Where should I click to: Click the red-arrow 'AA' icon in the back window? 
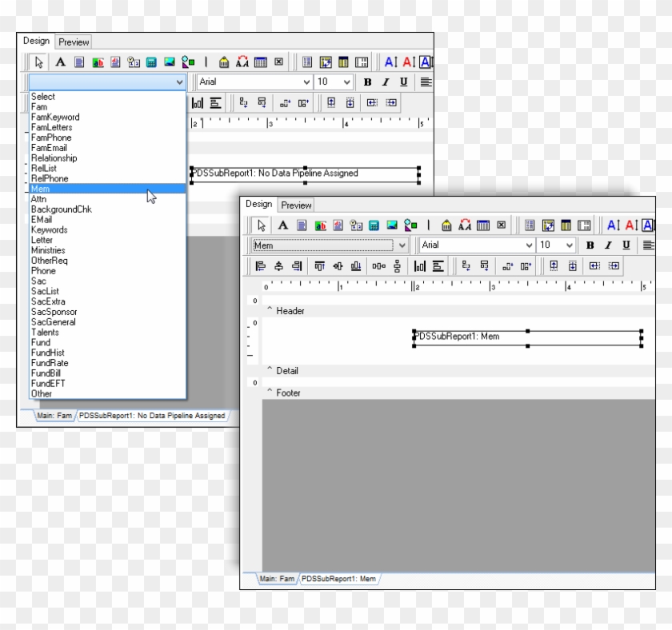click(242, 62)
